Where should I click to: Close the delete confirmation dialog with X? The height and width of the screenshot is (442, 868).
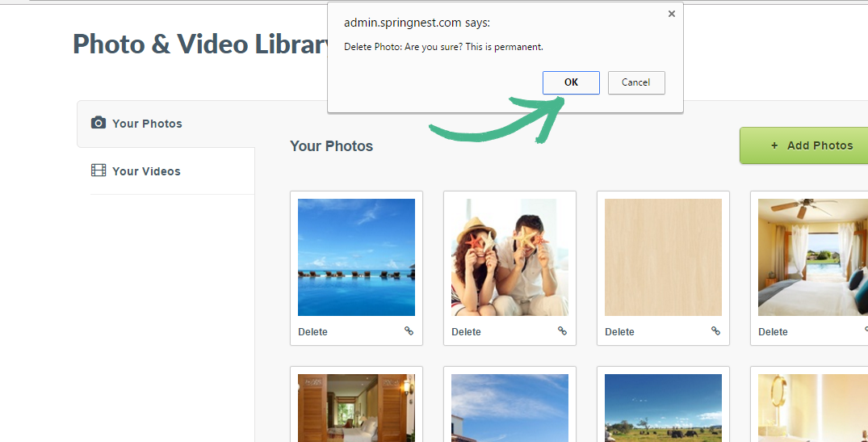(671, 14)
